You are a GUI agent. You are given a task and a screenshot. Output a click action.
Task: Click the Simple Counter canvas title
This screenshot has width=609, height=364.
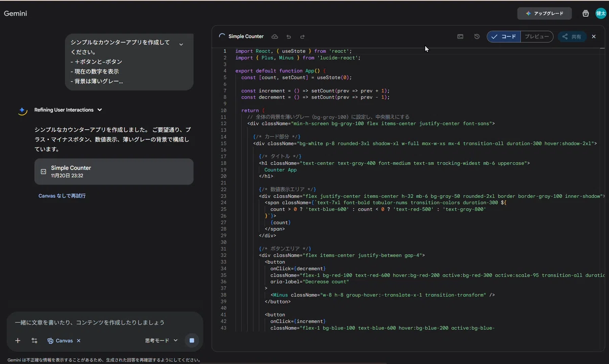point(246,37)
